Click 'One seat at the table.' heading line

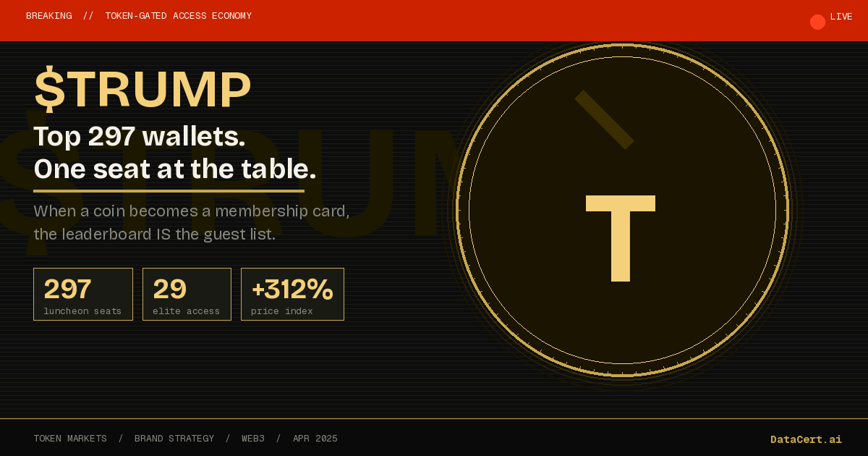[175, 169]
